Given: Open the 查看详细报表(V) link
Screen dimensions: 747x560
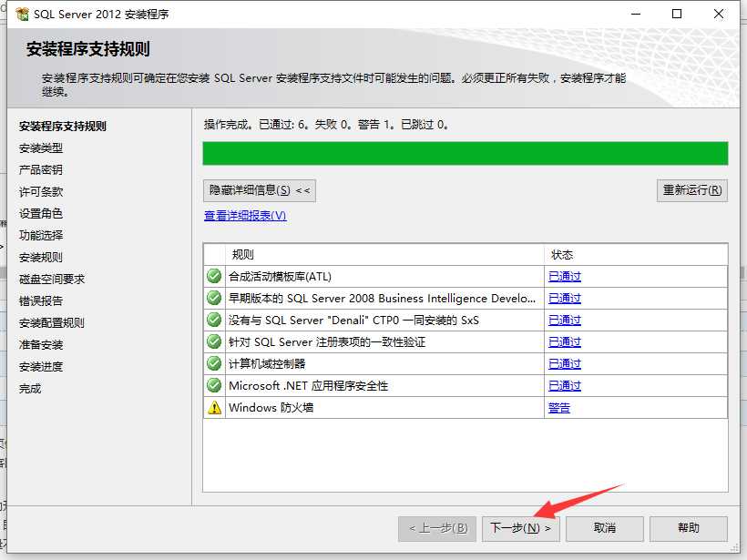Looking at the screenshot, I should click(x=245, y=216).
